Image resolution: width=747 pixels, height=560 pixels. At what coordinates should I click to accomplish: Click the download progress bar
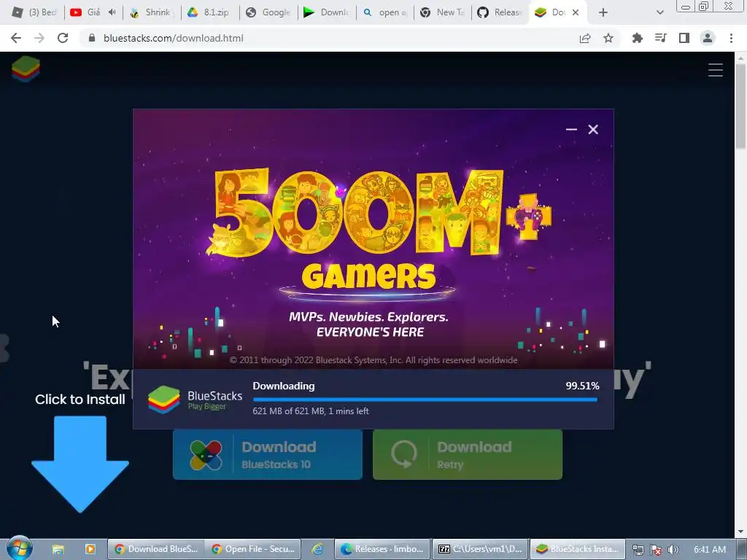(425, 400)
